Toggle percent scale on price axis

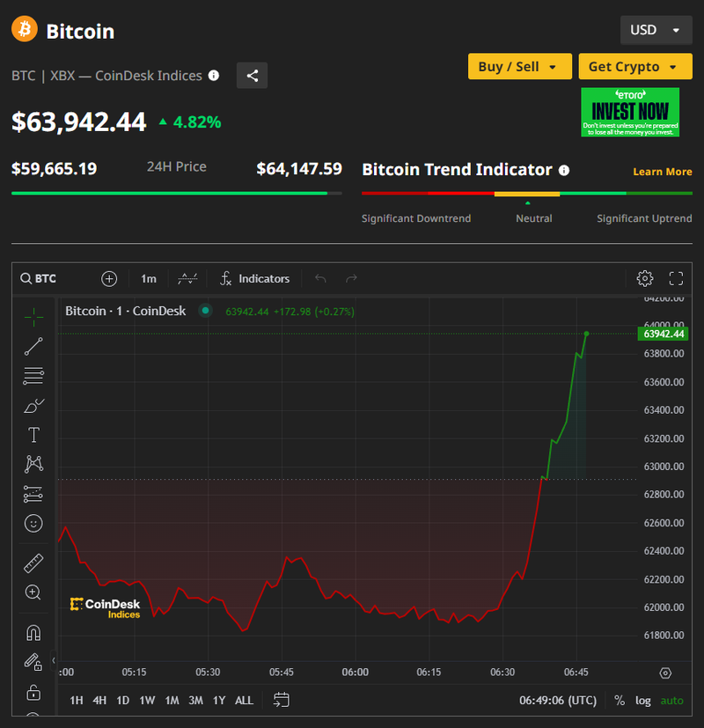coord(620,701)
